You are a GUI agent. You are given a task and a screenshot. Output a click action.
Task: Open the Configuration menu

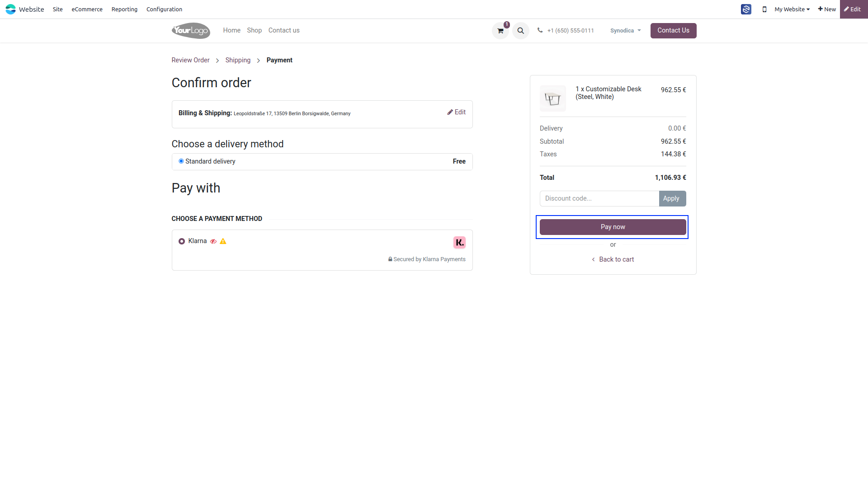[x=164, y=9]
